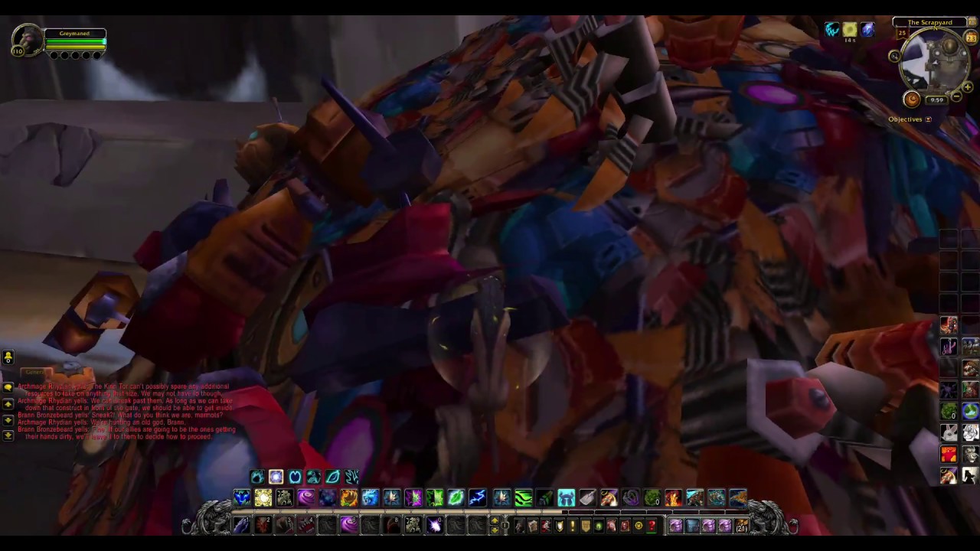
Task: Use the fire spell icon on upper bar
Action: [673, 498]
